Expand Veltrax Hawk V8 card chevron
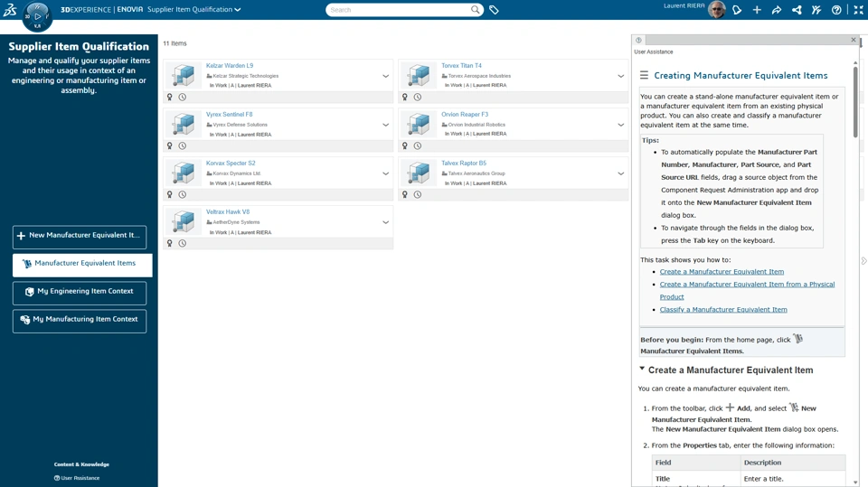Viewport: 868px width, 487px height. (385, 222)
